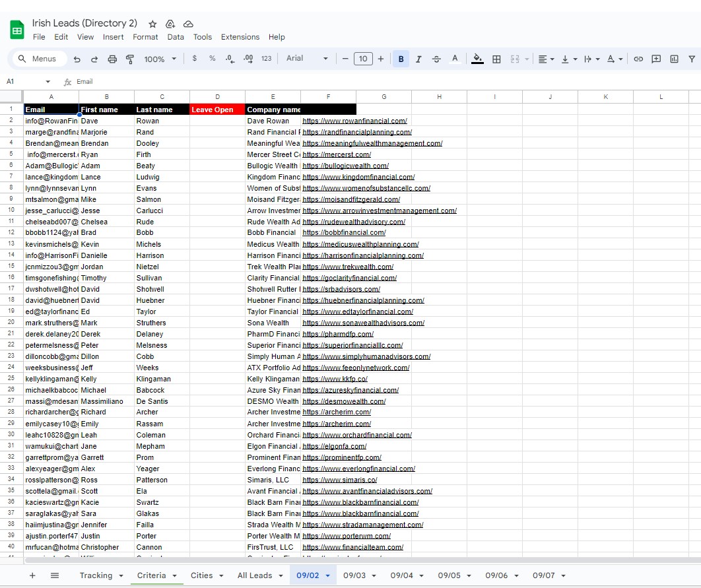Open the name box dropdown arrow
Image resolution: width=701 pixels, height=588 pixels.
tap(48, 82)
